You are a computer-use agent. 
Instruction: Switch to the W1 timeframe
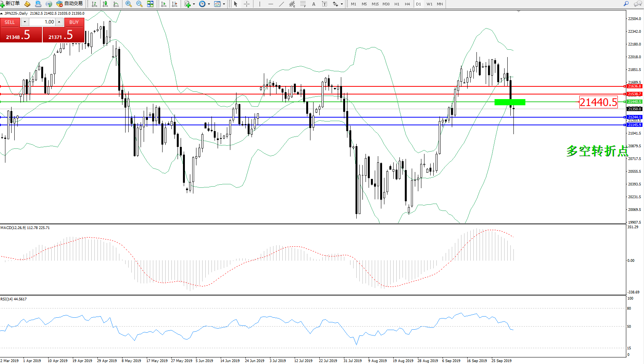tap(429, 4)
